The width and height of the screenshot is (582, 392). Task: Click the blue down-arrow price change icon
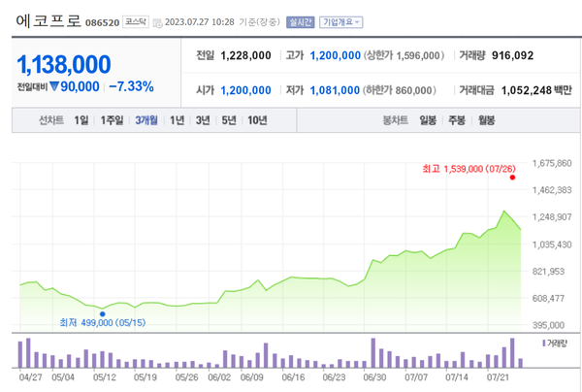(x=54, y=87)
